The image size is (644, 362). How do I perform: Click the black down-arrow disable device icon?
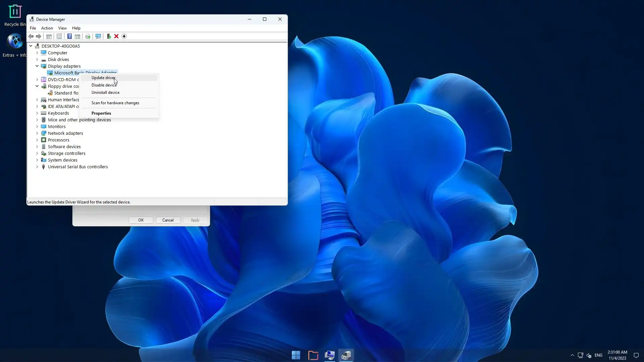click(x=124, y=36)
